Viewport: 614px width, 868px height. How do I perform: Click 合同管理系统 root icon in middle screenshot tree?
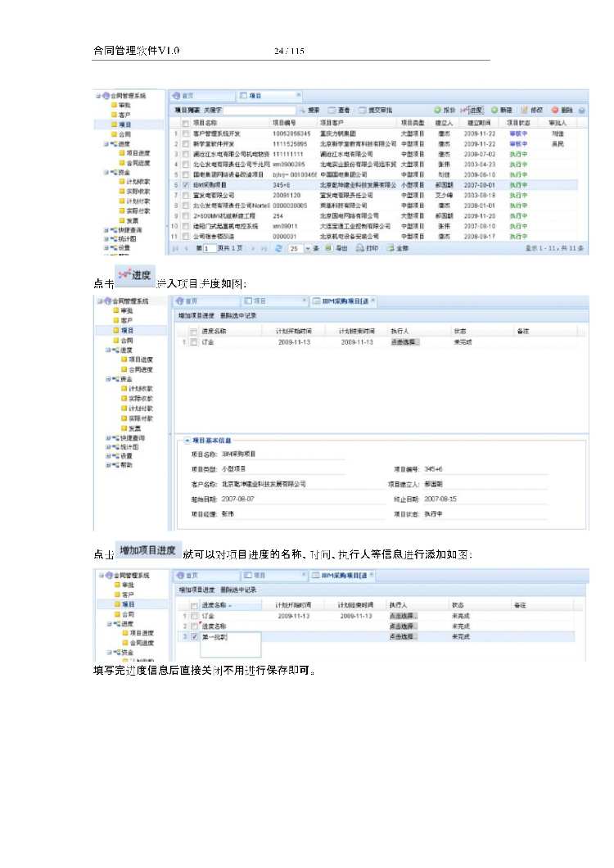click(108, 301)
